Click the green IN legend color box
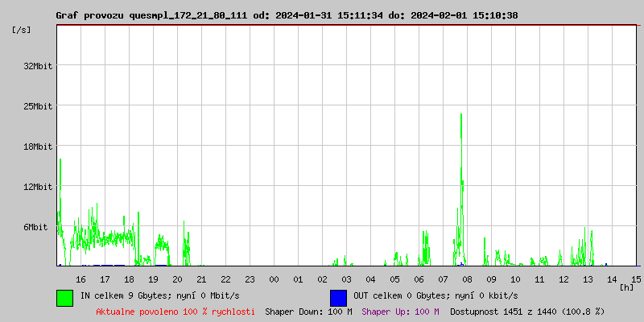Screen dimensions: 644x322 [x=64, y=297]
